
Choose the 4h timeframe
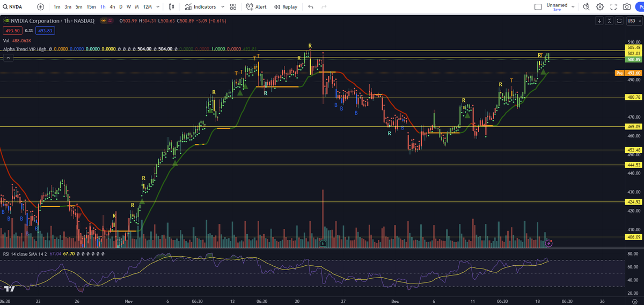[x=112, y=7]
